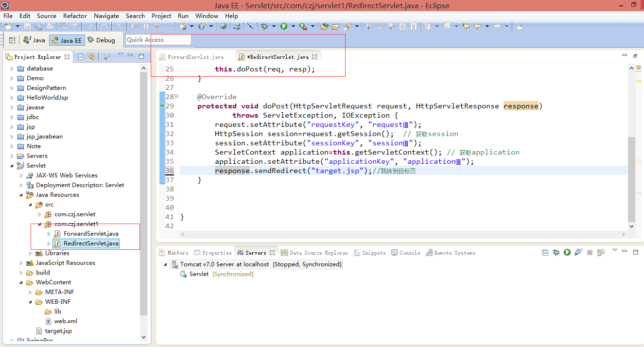
Task: Click the Save toolbar icon
Action: [x=27, y=26]
